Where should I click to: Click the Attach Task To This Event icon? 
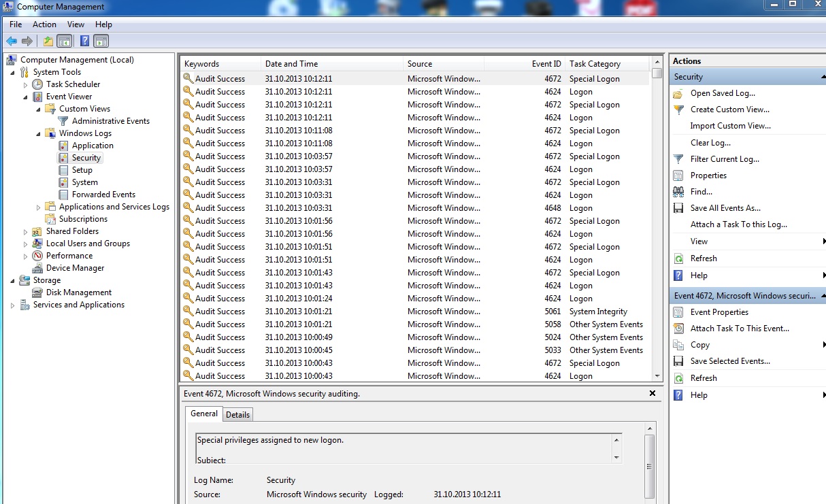(x=678, y=329)
